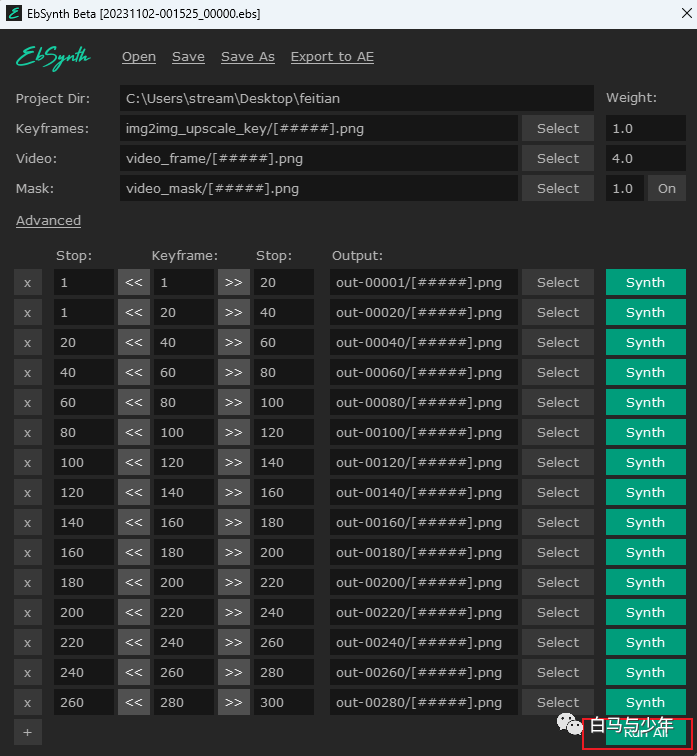This screenshot has height=756, width=697.
Task: Add a new keyframe row with plus
Action: (27, 732)
